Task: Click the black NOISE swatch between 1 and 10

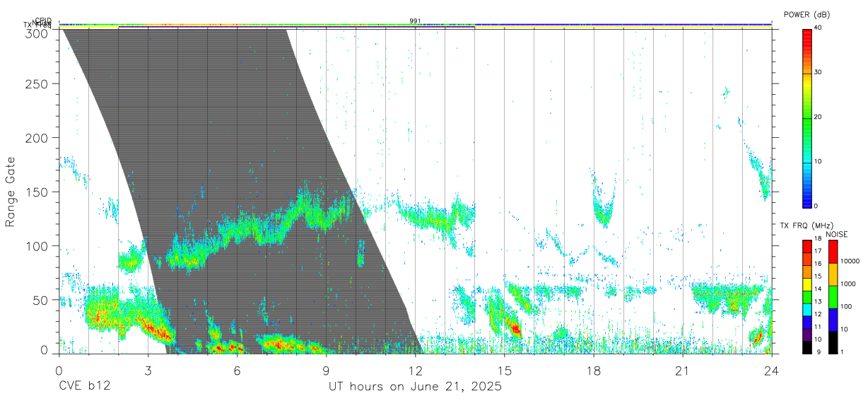Action: (833, 342)
